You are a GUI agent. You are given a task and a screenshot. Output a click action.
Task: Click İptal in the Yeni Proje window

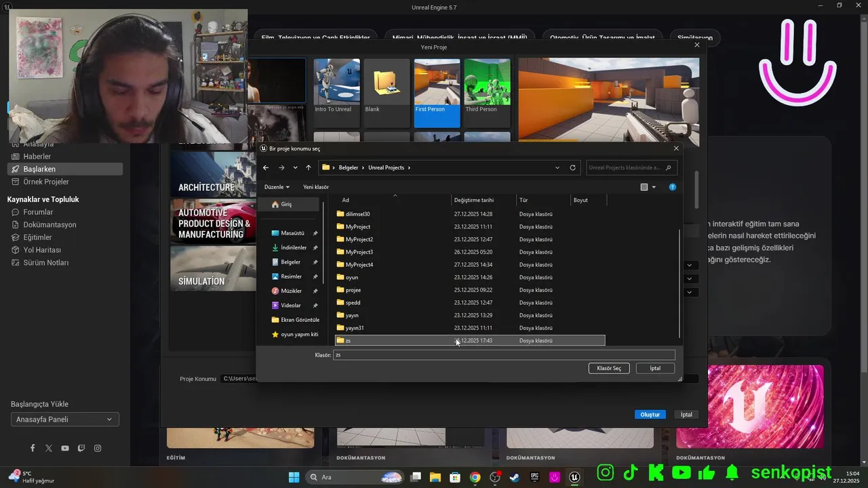click(x=686, y=415)
